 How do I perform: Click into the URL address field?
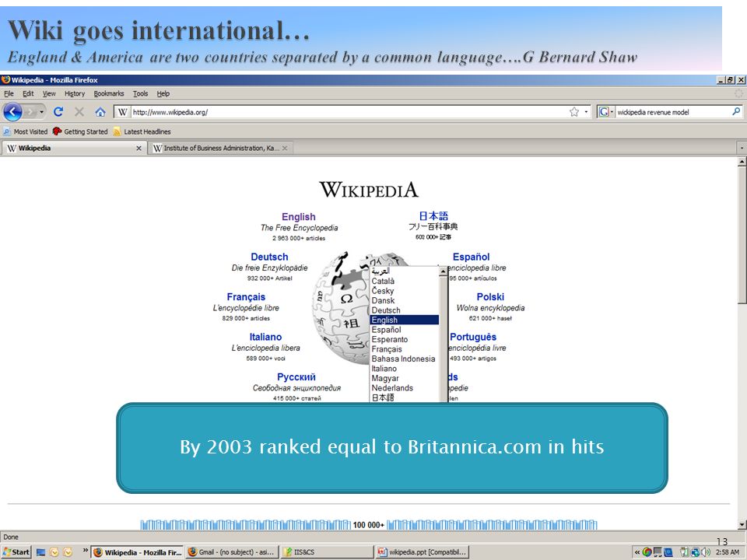tap(349, 112)
